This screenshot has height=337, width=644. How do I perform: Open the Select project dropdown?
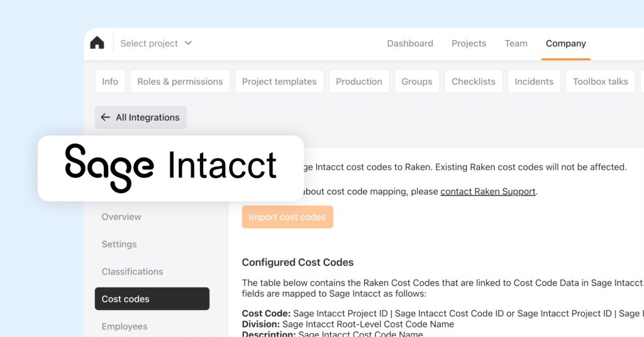coord(156,43)
